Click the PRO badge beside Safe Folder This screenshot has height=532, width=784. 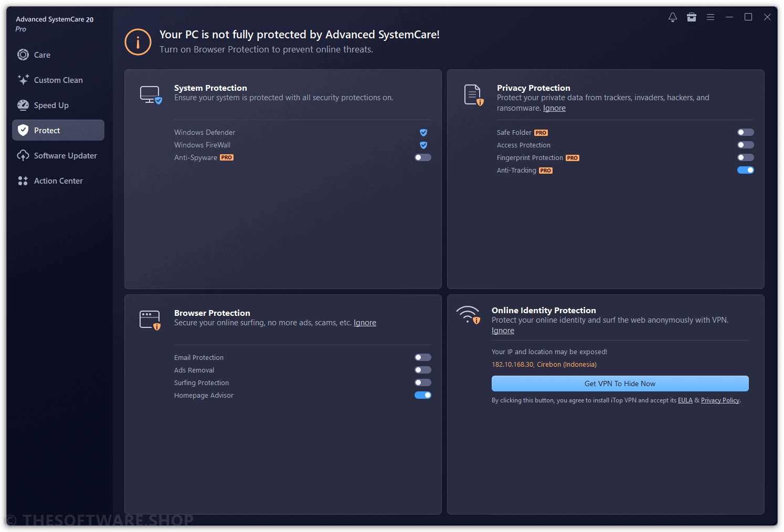click(x=541, y=133)
